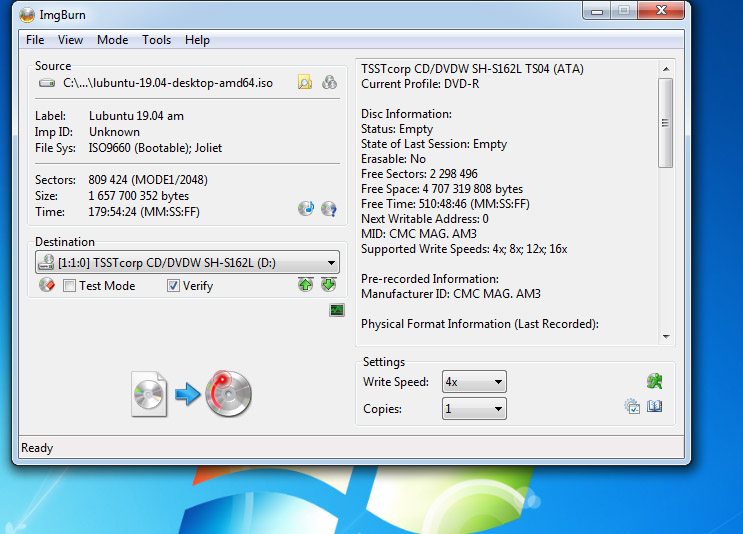Screen dimensions: 743x534
Task: Close the ImgBurn window
Action: pos(661,10)
